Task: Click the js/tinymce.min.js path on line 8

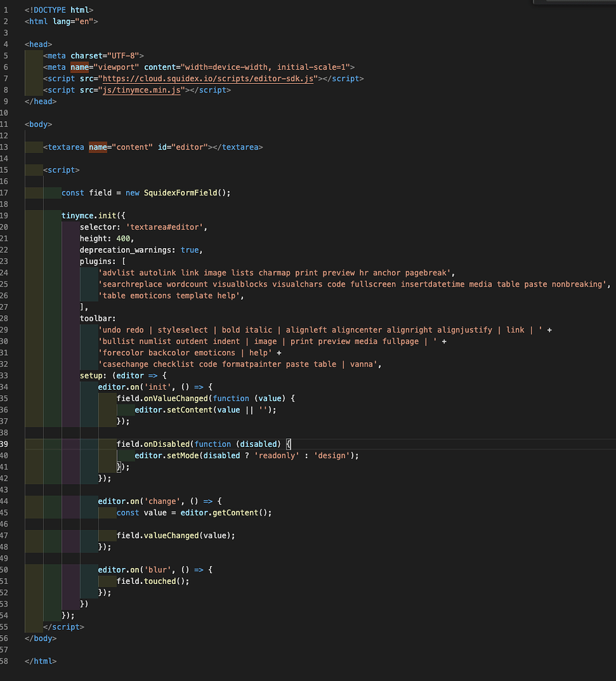Action: click(x=140, y=90)
